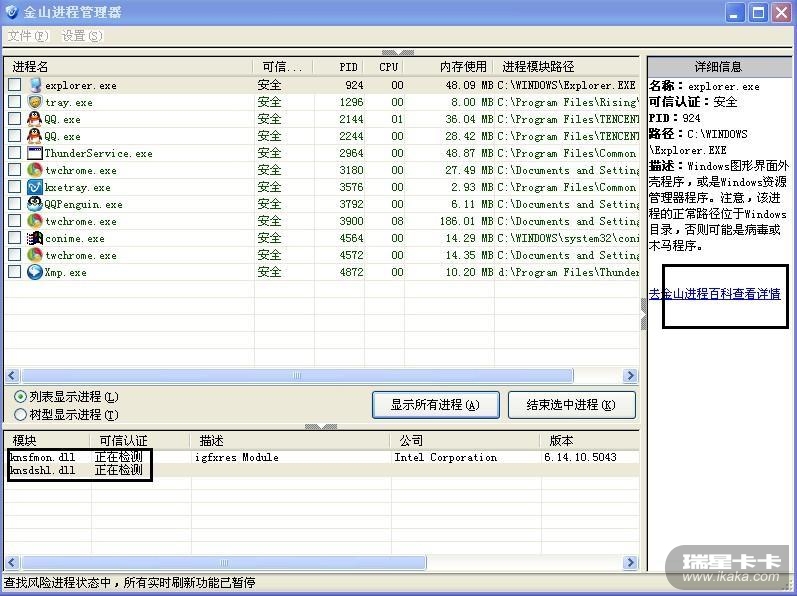797x596 pixels.
Task: Check the checkbox for twchrome.exe PID 3900
Action: click(15, 221)
